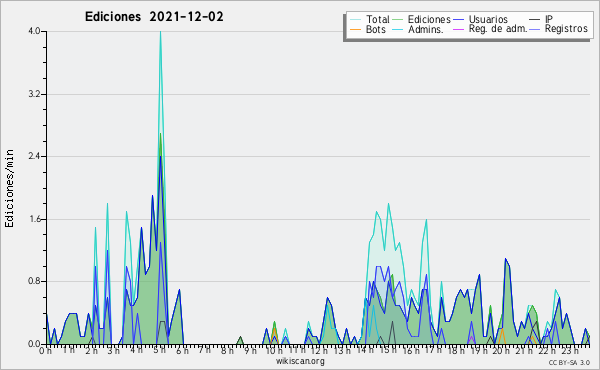Click the Admins. legend label
This screenshot has height=370, width=600.
pos(426,29)
